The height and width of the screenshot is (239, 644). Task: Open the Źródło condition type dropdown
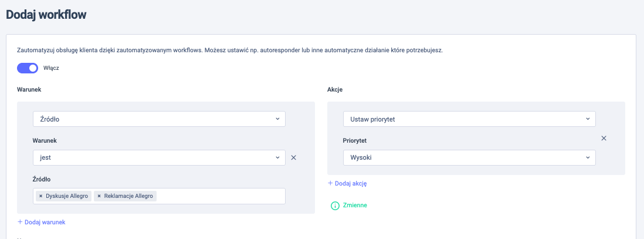pyautogui.click(x=159, y=119)
